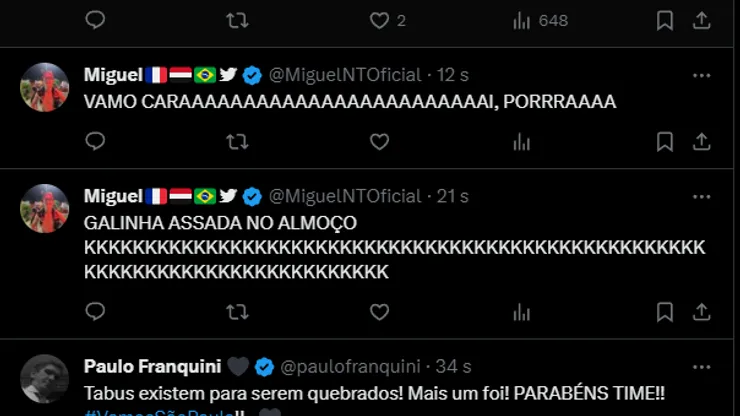
Task: Open Paulo Franquini's profile picture
Action: tap(44, 379)
